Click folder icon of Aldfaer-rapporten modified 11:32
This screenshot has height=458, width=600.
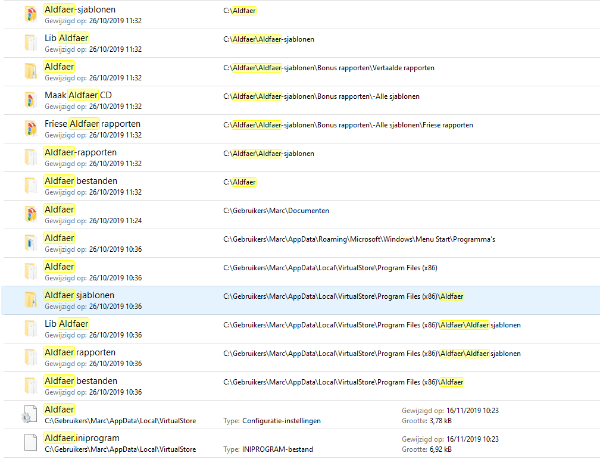[x=30, y=156]
